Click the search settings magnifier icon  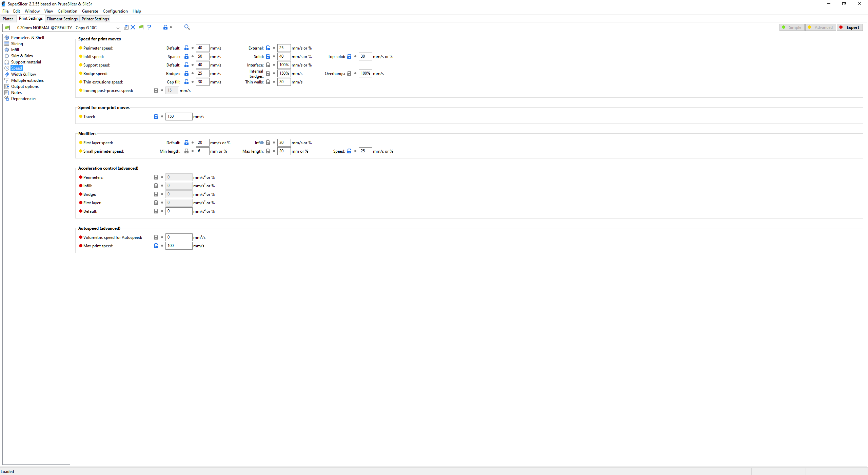[187, 27]
